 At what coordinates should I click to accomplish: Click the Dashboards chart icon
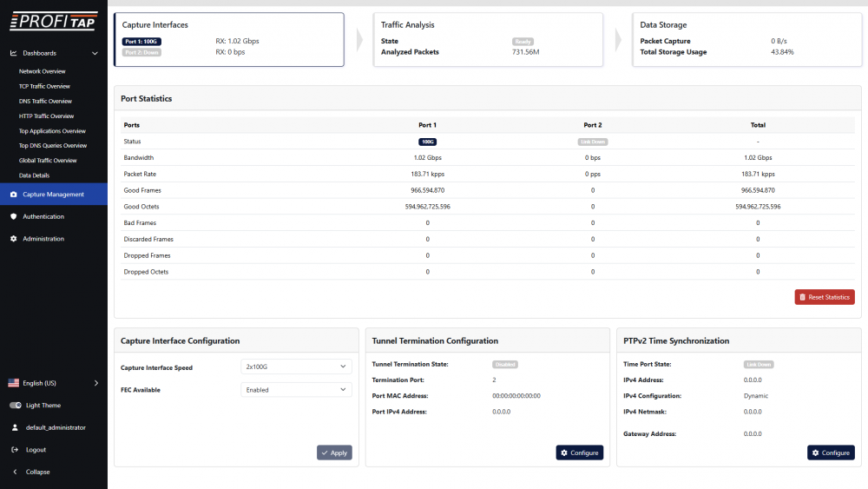(14, 53)
